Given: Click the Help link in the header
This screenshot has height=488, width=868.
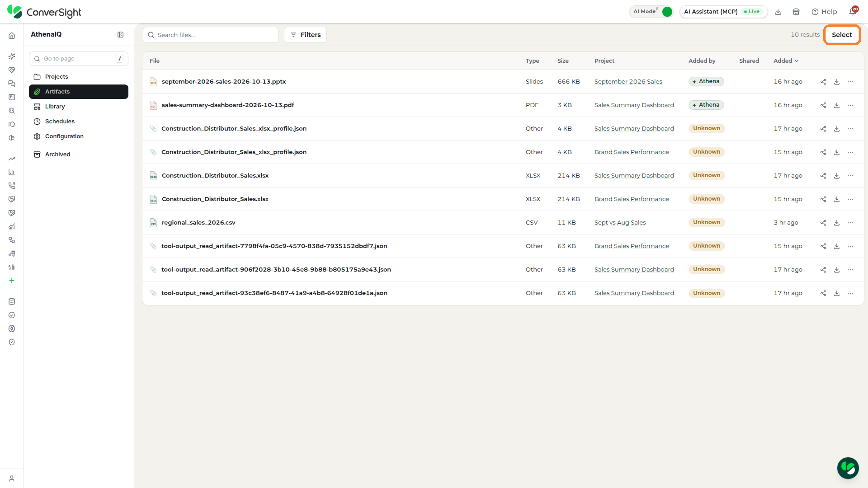Looking at the screenshot, I should click(824, 12).
